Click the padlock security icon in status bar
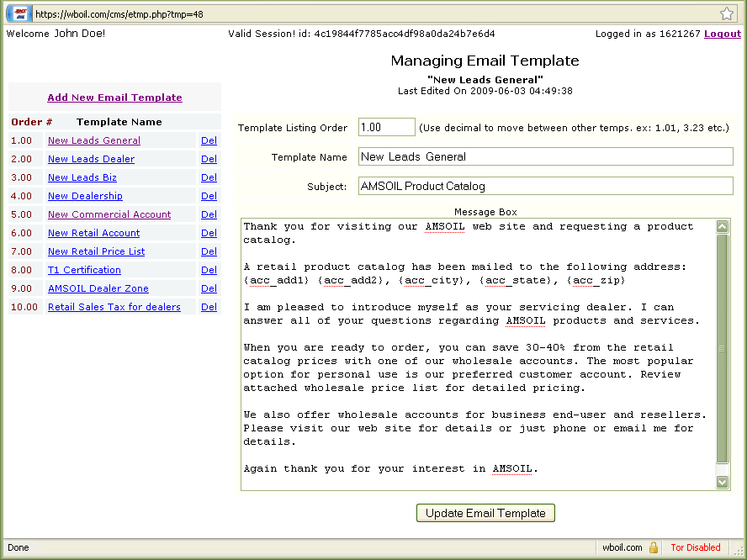Viewport: 747px width, 560px height. point(653,547)
